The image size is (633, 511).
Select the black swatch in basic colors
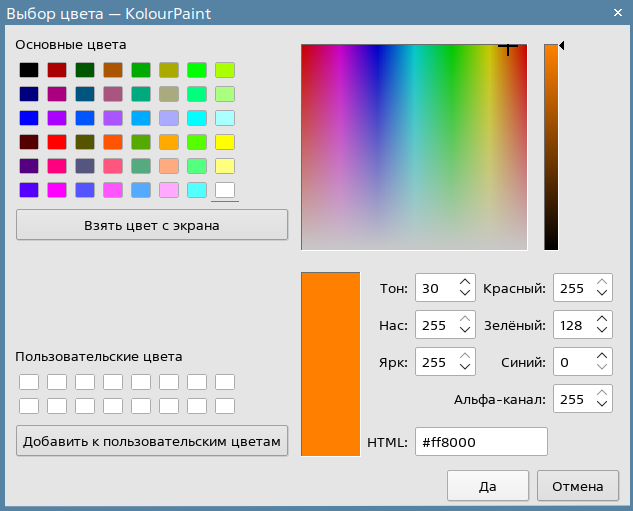click(29, 70)
